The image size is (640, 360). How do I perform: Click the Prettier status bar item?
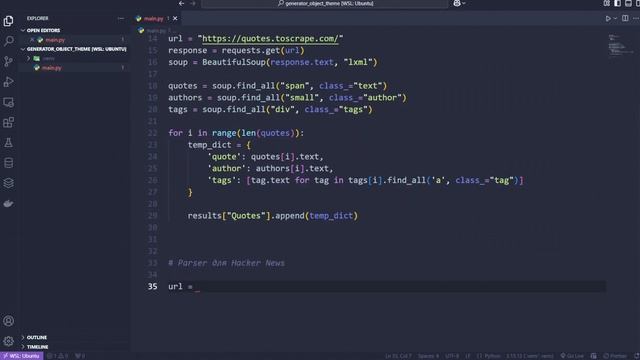coord(615,356)
